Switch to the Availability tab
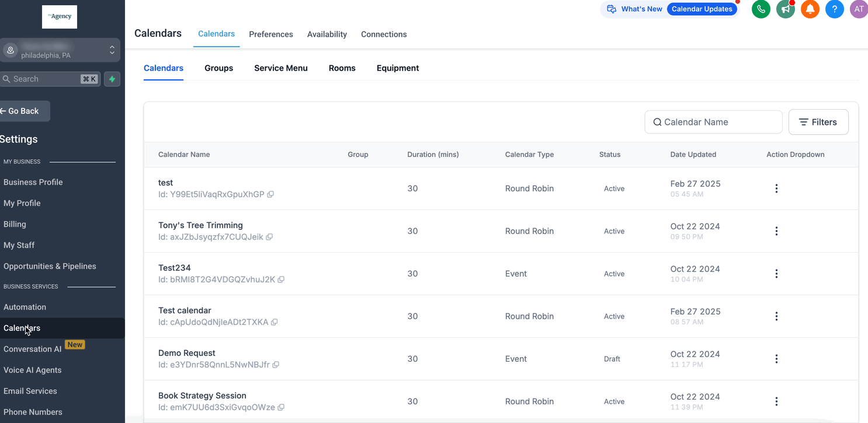Screen dimensions: 868x423 tap(327, 34)
